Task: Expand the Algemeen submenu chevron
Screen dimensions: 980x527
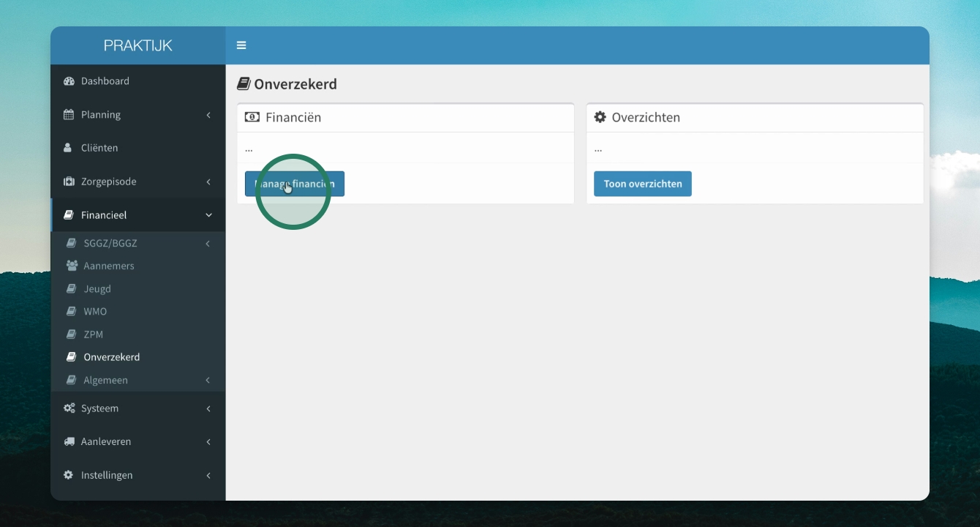Action: pos(208,380)
